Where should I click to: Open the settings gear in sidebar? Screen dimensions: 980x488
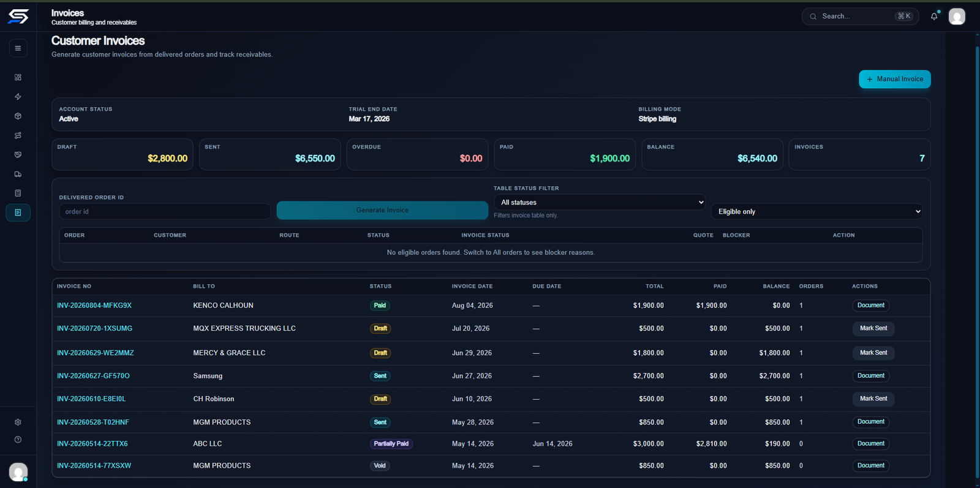point(18,422)
